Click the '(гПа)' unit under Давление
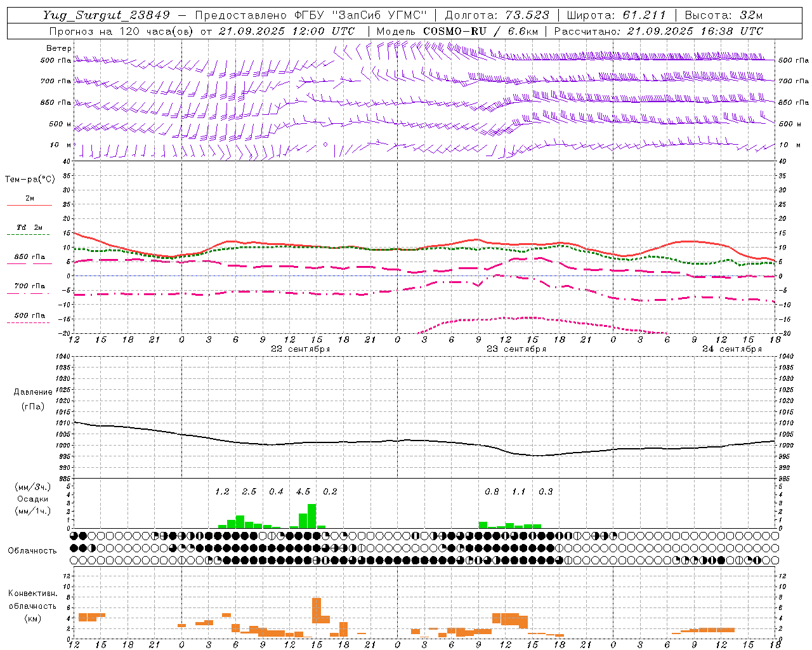812x650 pixels. [x=33, y=406]
